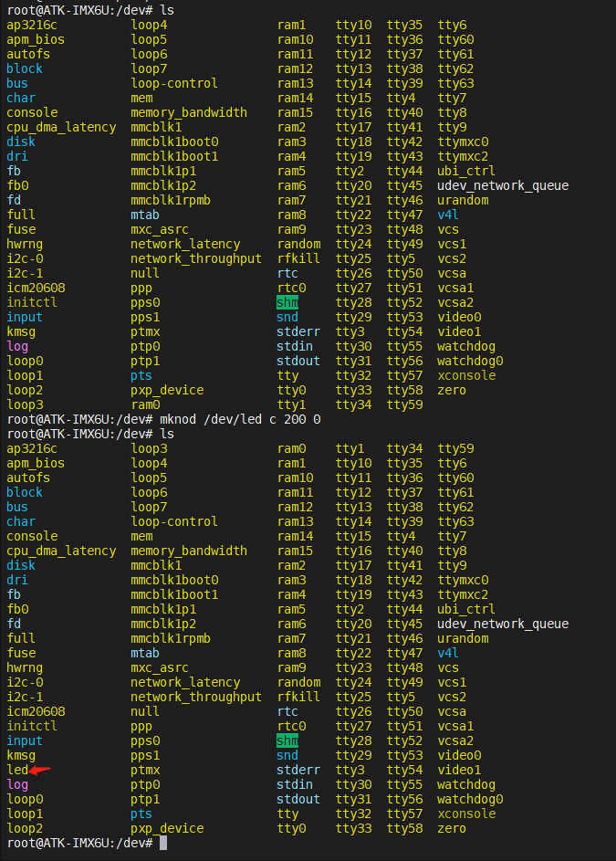Click the 'ls' command typed right after mknod
616x861 pixels.
167,434
